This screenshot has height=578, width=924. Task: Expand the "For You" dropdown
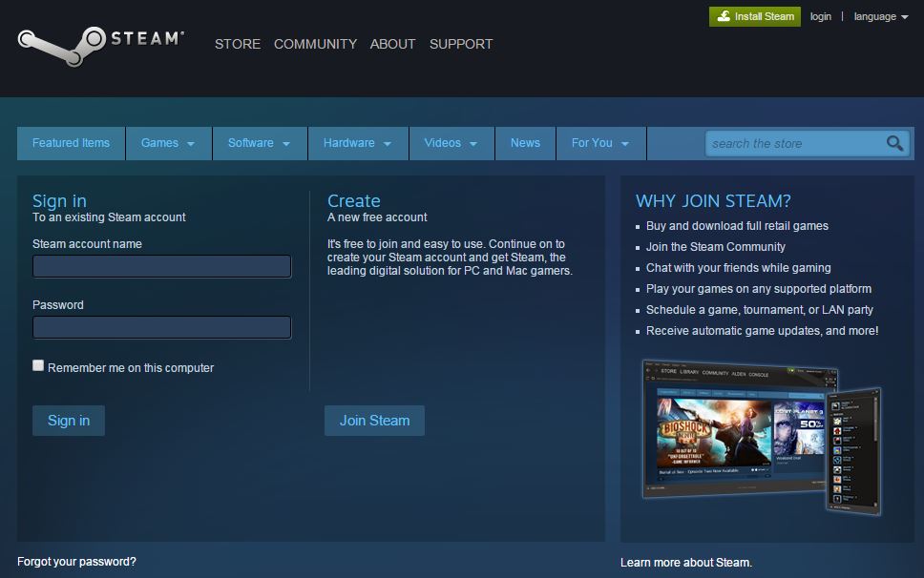[x=599, y=143]
